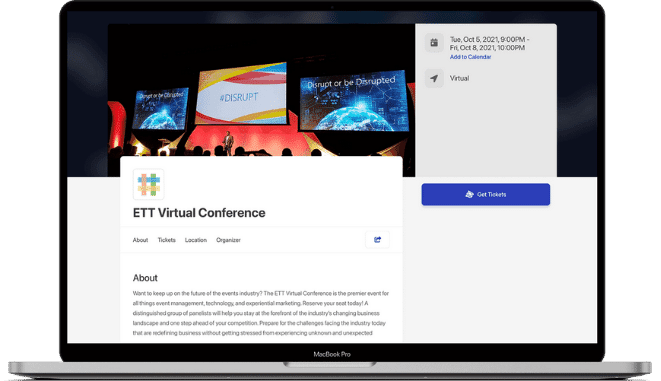
Task: Switch to the Location tab
Action: pos(196,240)
